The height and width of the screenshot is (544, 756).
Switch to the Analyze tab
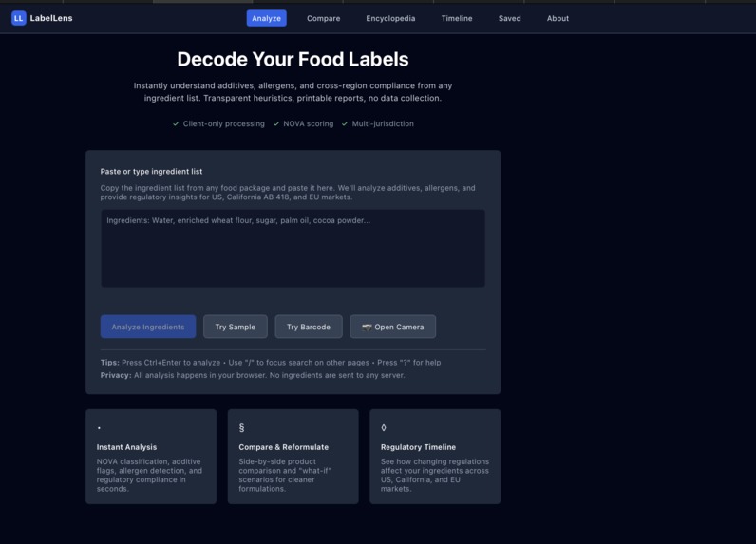pos(267,18)
